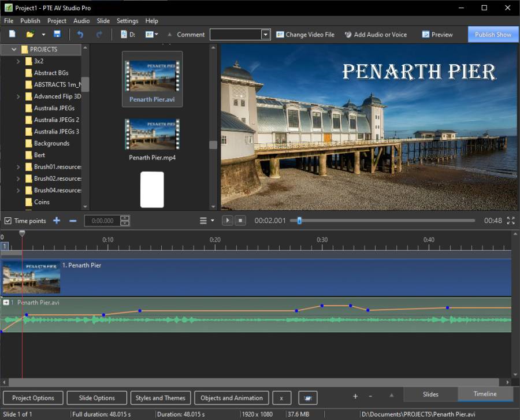Open the Publish menu

point(30,21)
